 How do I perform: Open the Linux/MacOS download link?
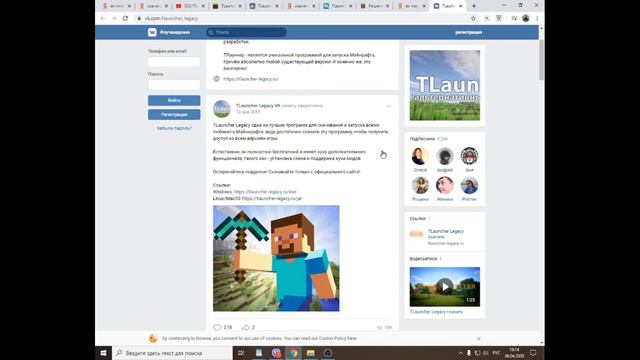[271, 198]
